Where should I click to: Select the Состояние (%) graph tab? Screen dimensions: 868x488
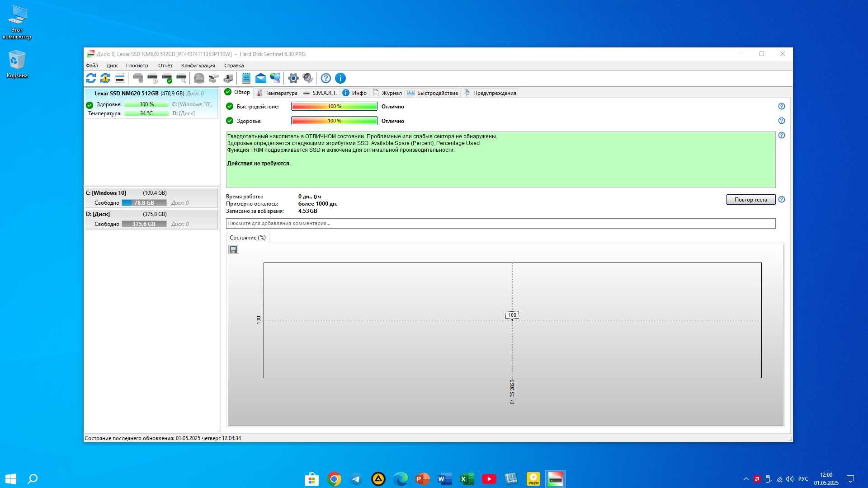(248, 238)
